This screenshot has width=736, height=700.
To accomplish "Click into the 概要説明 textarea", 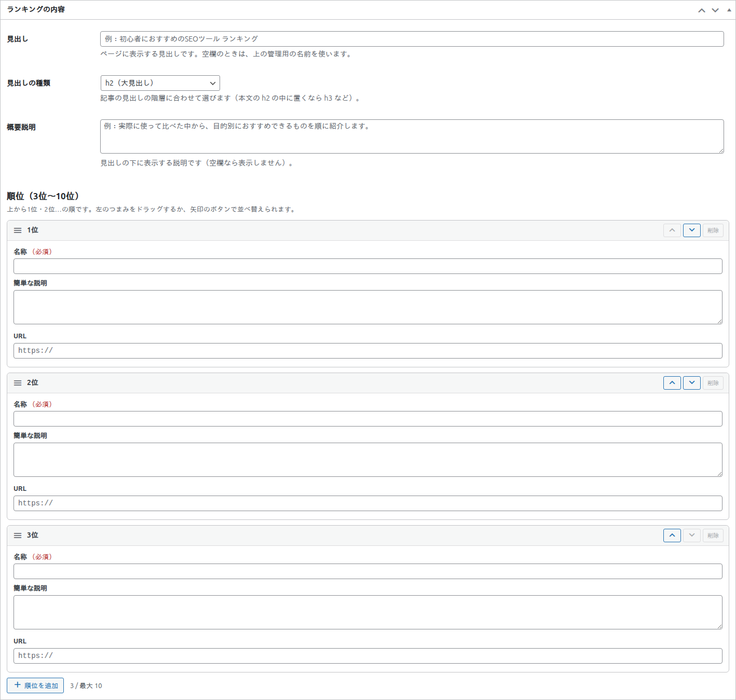I will [x=412, y=136].
